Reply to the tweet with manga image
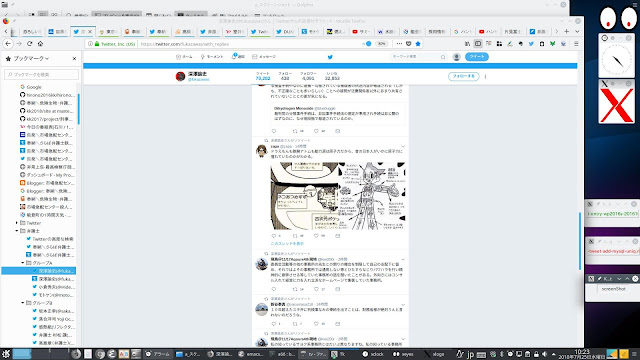The height and width of the screenshot is (360, 640). point(274,236)
